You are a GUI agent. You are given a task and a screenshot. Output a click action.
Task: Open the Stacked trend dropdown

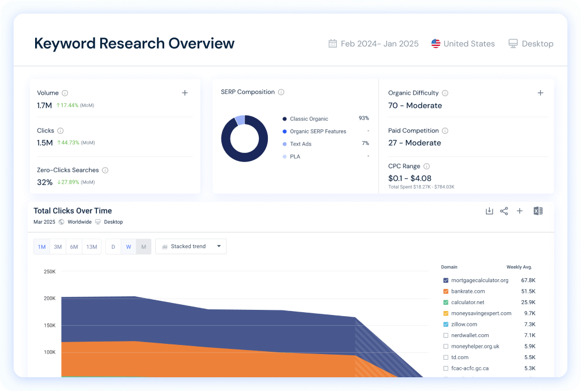point(191,246)
